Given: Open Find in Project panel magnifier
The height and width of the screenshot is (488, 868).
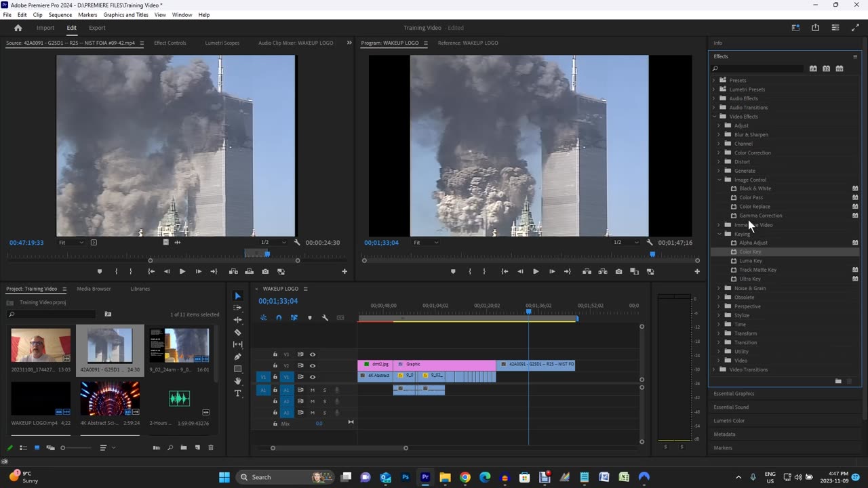Looking at the screenshot, I should tap(170, 447).
